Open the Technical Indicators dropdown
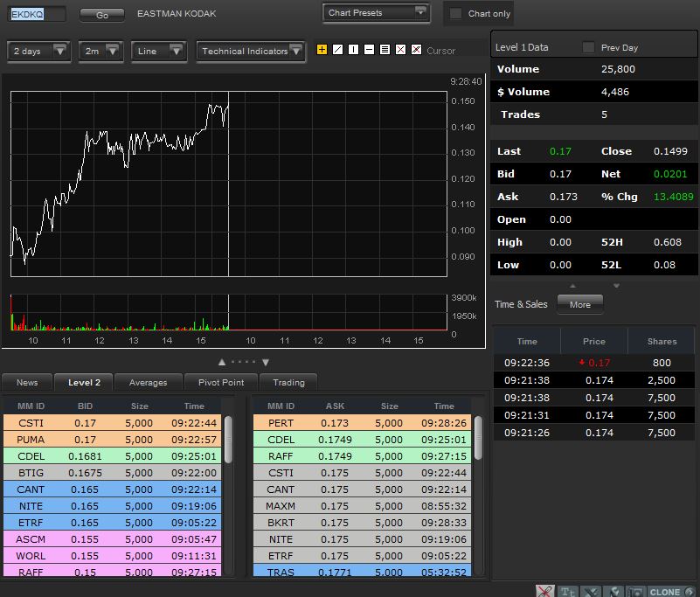700x597 pixels. point(251,52)
